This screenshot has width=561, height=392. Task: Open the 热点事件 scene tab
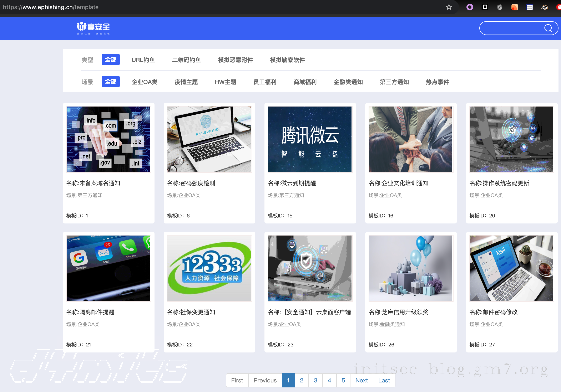tap(437, 82)
